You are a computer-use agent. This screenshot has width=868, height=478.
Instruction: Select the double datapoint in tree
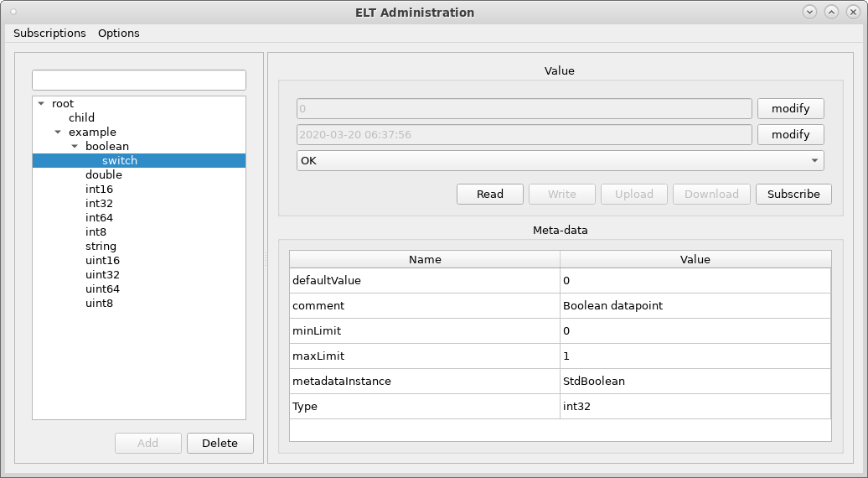(x=104, y=175)
